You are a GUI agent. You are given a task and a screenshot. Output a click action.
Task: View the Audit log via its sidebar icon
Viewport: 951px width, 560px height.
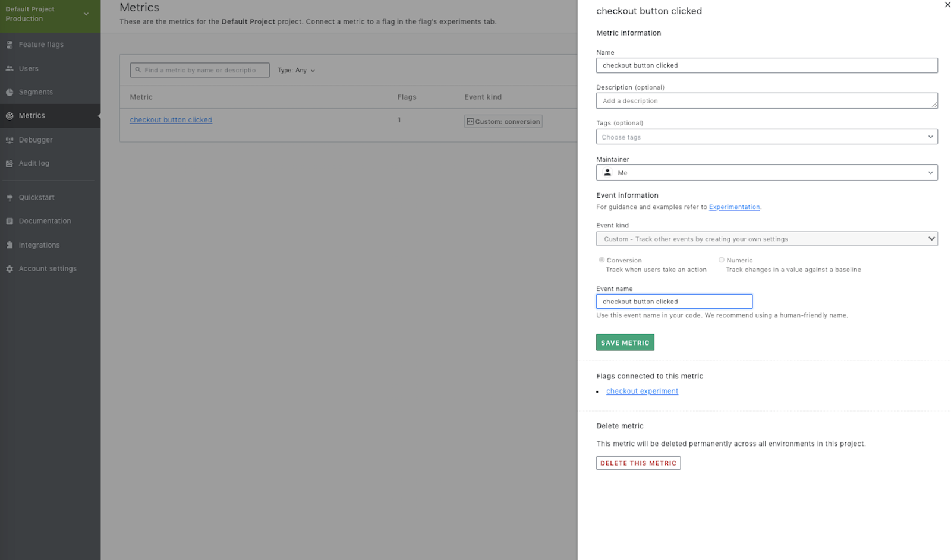9,163
